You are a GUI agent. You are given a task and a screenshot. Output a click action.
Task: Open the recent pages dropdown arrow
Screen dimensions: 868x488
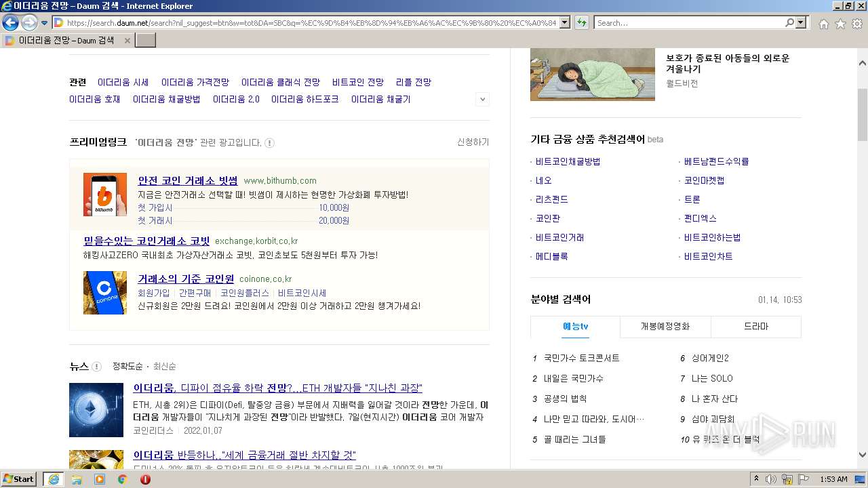[45, 22]
